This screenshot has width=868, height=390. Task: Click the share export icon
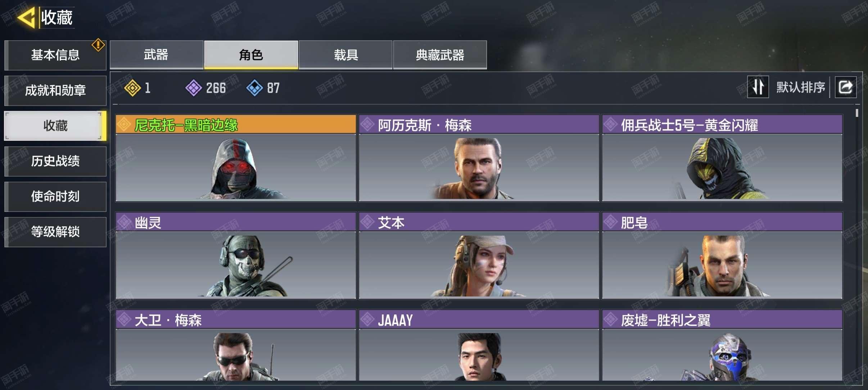[845, 87]
